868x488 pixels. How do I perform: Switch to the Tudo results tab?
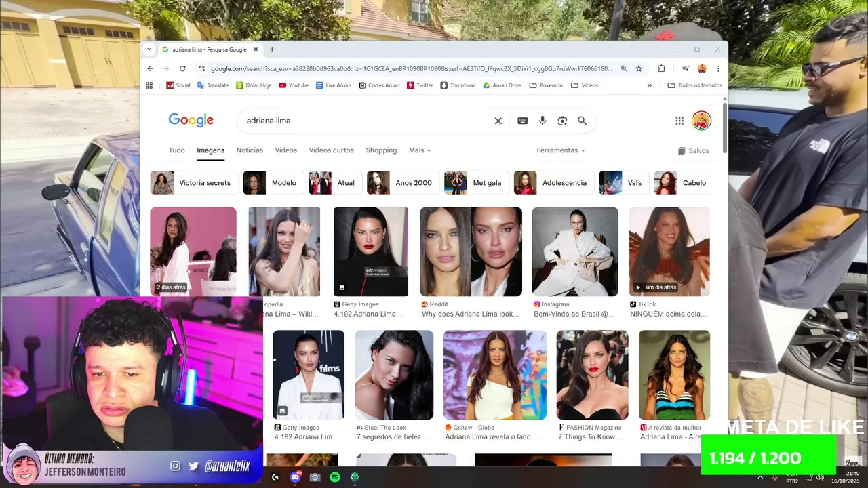click(x=176, y=150)
